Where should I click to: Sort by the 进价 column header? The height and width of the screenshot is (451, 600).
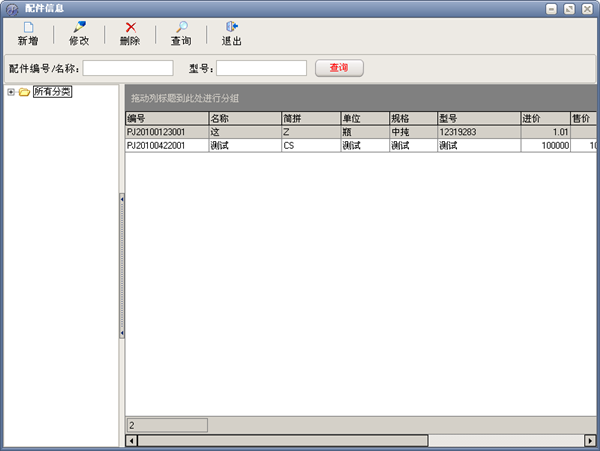pos(544,118)
